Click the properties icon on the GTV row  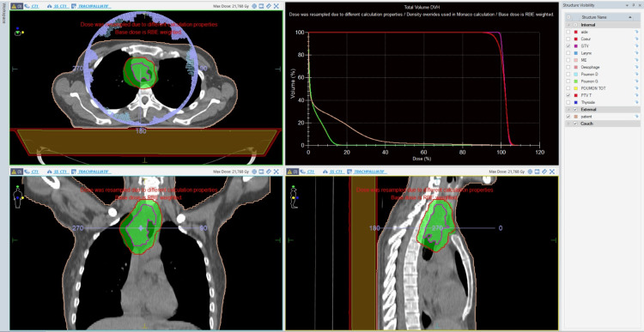coord(636,46)
